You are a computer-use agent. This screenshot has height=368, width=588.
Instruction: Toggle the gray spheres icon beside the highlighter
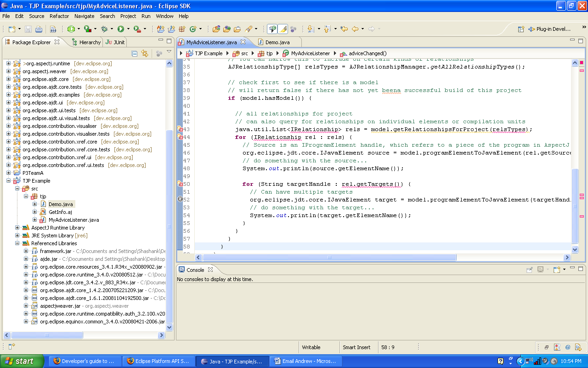pos(293,29)
